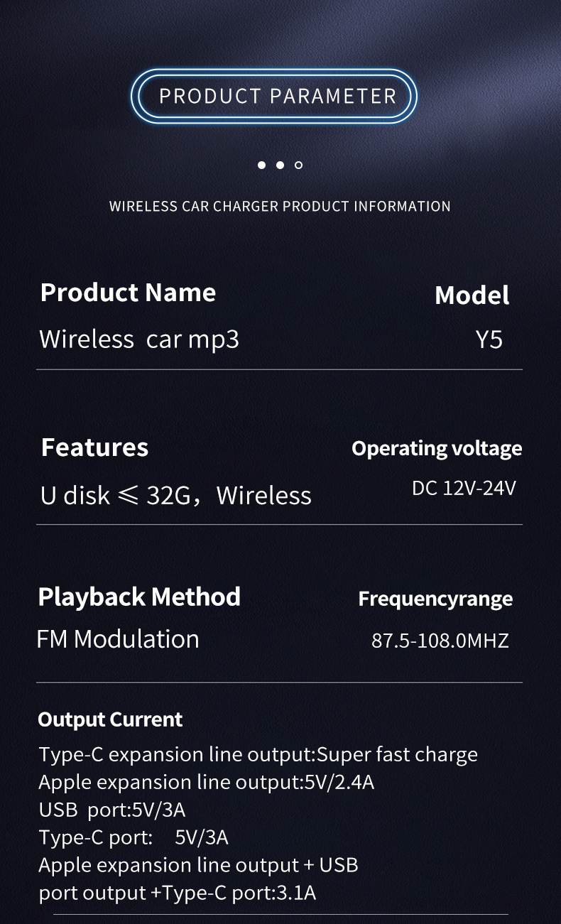Click the Operating voltage heading
Image resolution: width=561 pixels, height=924 pixels.
click(x=437, y=449)
